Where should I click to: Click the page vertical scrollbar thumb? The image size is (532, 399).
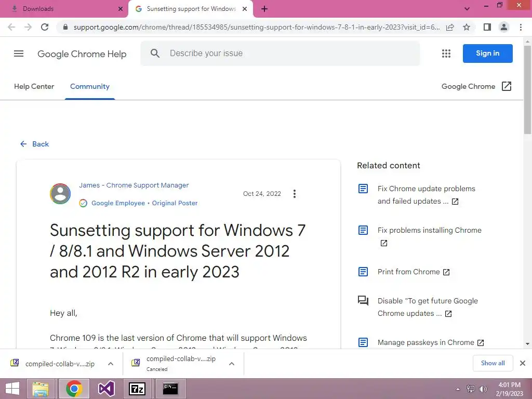coord(527,90)
